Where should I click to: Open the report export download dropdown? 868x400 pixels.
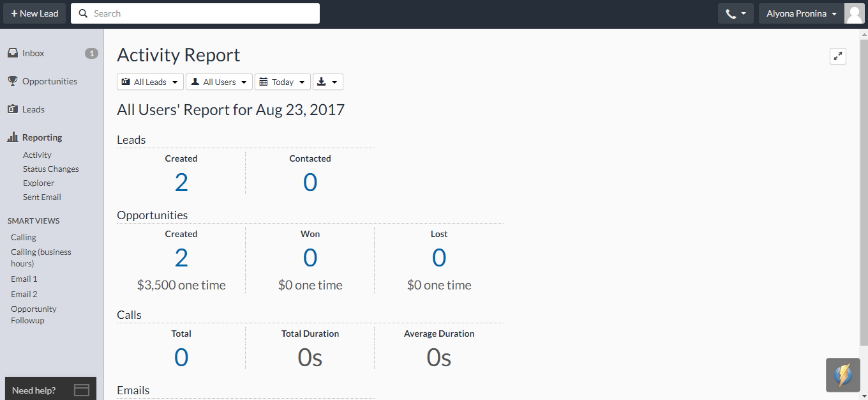(x=327, y=81)
